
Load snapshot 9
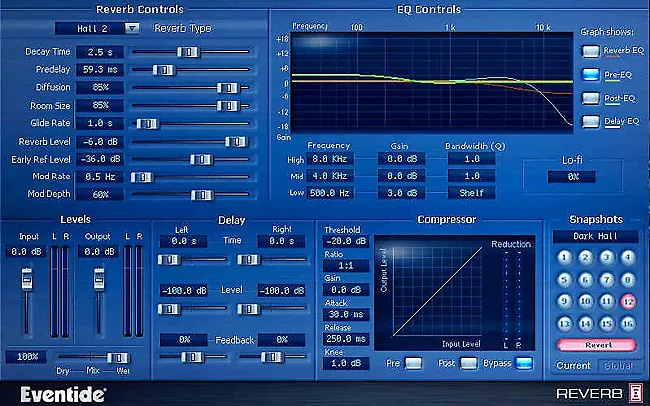(x=564, y=301)
